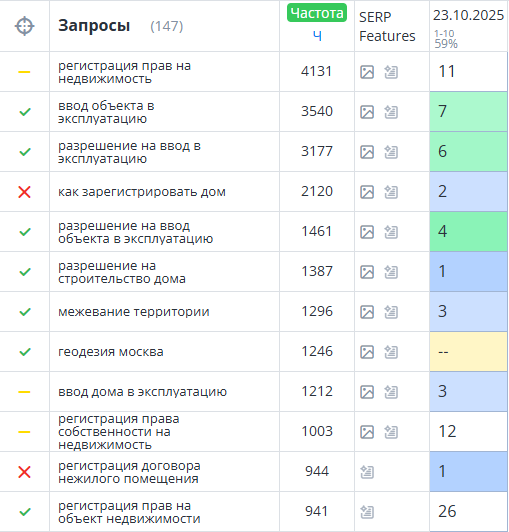Click the blue Ч frequency type link
Image resolution: width=509 pixels, height=532 pixels.
pyautogui.click(x=317, y=36)
